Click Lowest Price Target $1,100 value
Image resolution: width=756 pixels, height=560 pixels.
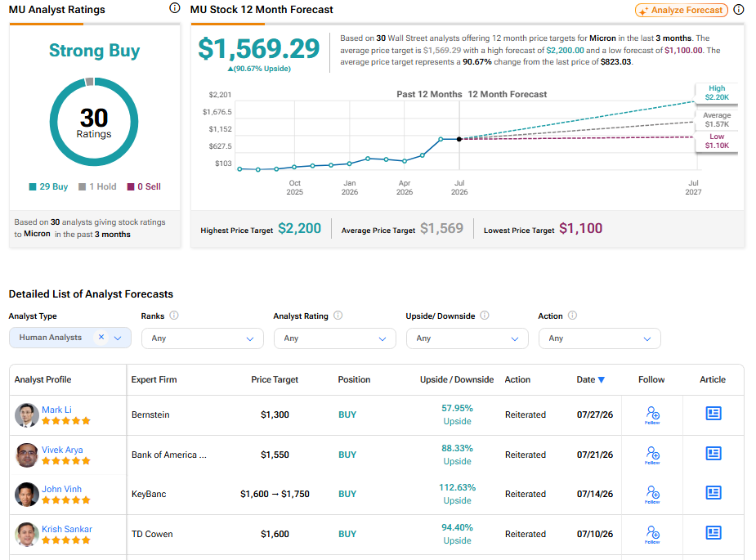(581, 228)
